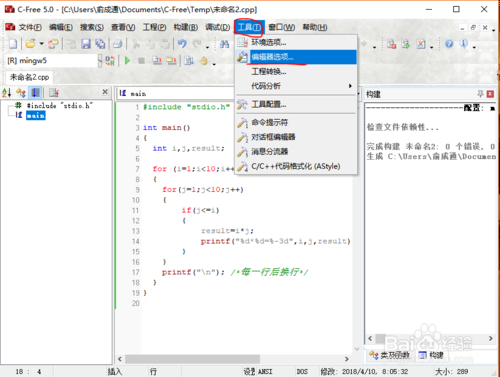The image size is (500, 377).
Task: Click the Open folder icon
Action: click(31, 44)
